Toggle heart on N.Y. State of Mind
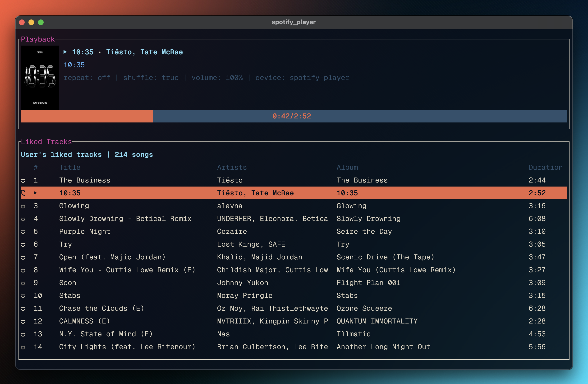Screen dimensions: 588x384 coord(23,335)
